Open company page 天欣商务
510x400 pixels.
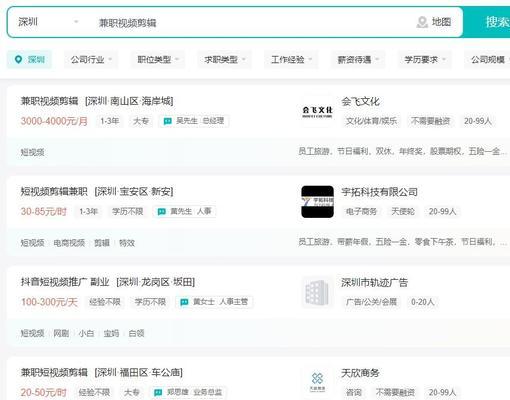tap(360, 373)
